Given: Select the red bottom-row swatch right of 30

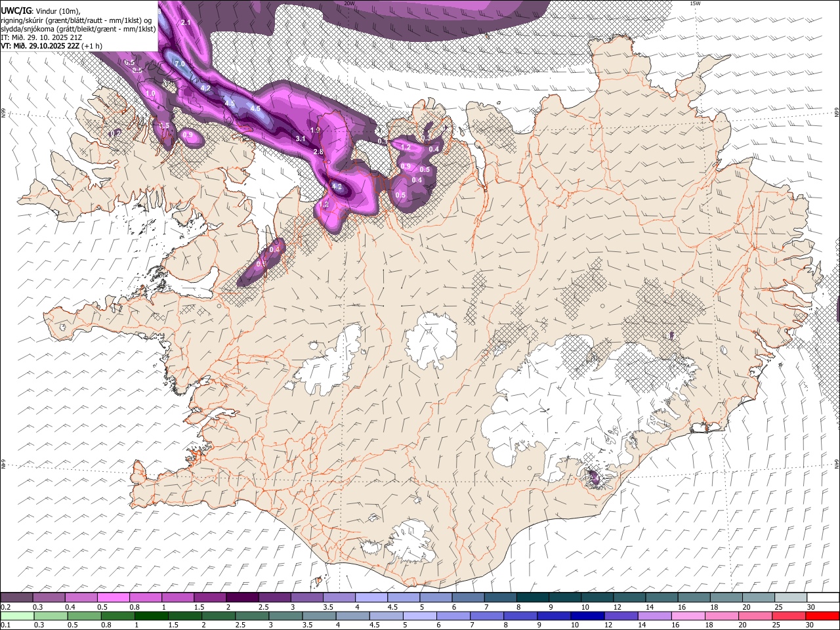Looking at the screenshot, I should [822, 616].
